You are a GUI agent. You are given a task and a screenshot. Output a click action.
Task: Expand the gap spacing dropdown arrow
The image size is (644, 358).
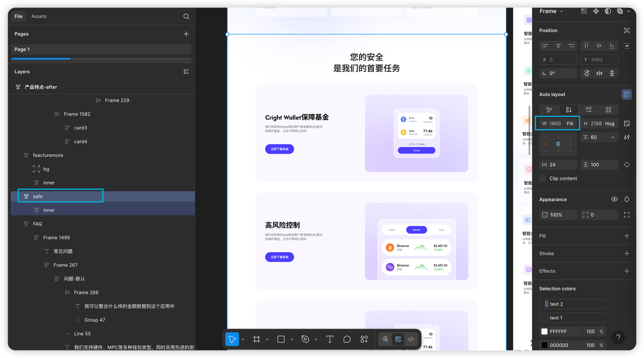613,137
